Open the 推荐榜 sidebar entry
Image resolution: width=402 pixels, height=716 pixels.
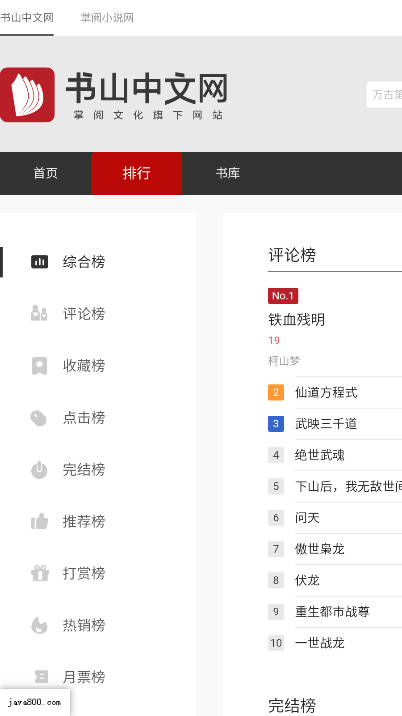click(x=84, y=521)
